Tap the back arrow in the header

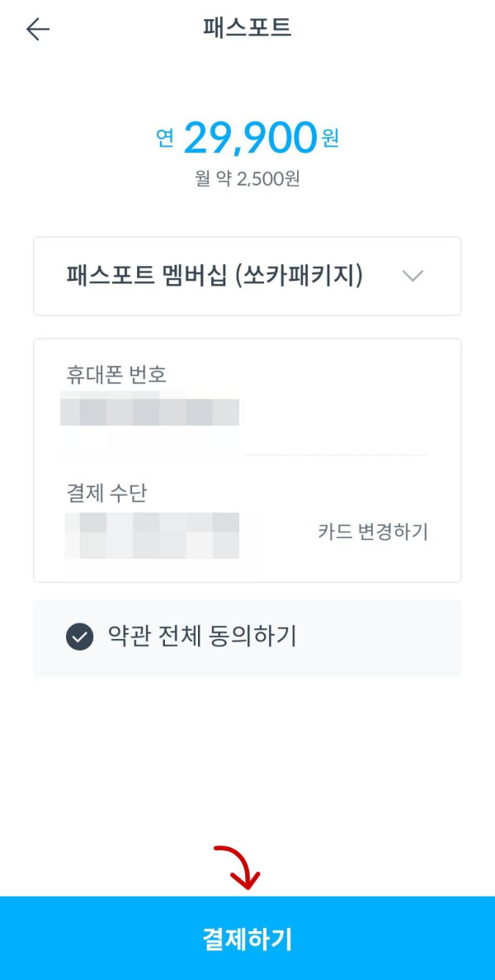(37, 30)
